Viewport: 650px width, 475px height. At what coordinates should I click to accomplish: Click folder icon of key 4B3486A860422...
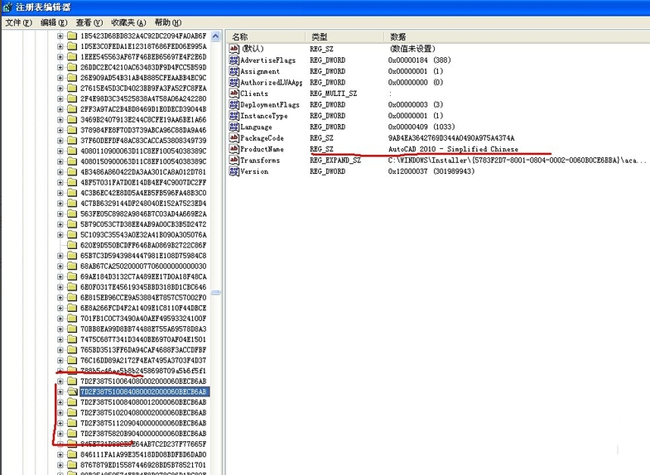(x=72, y=172)
